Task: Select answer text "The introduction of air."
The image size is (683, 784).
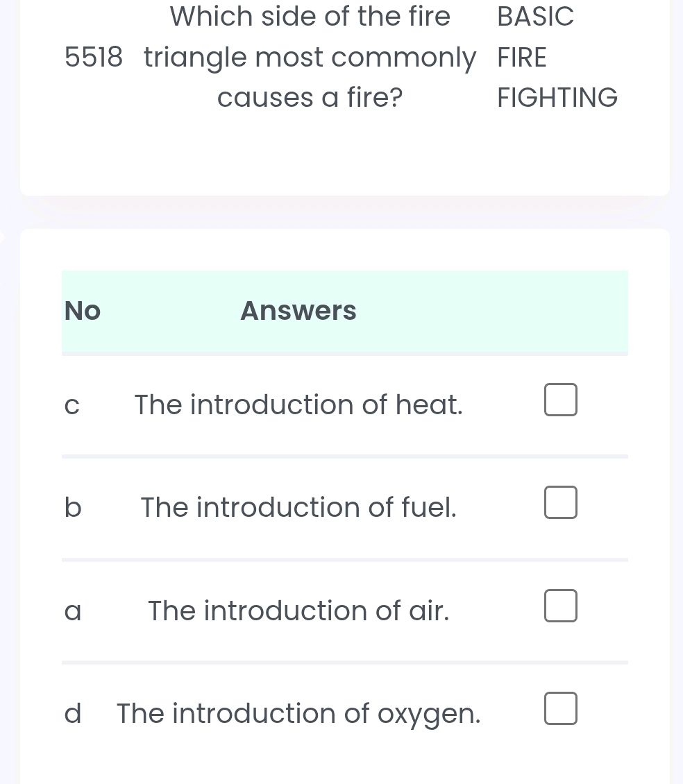Action: tap(298, 611)
